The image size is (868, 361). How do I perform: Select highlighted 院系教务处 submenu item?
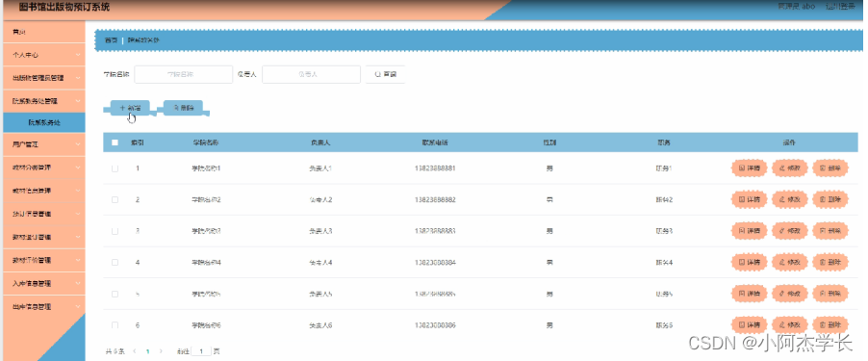tap(44, 122)
